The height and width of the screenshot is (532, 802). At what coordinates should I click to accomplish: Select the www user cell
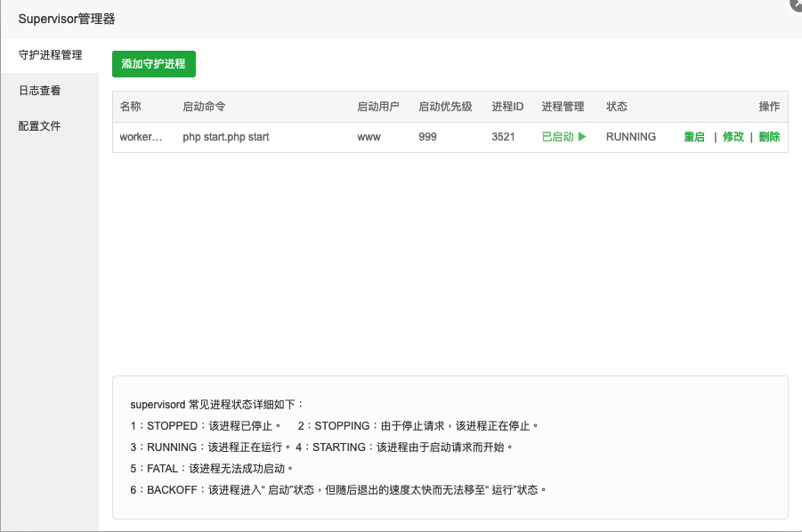tap(369, 137)
